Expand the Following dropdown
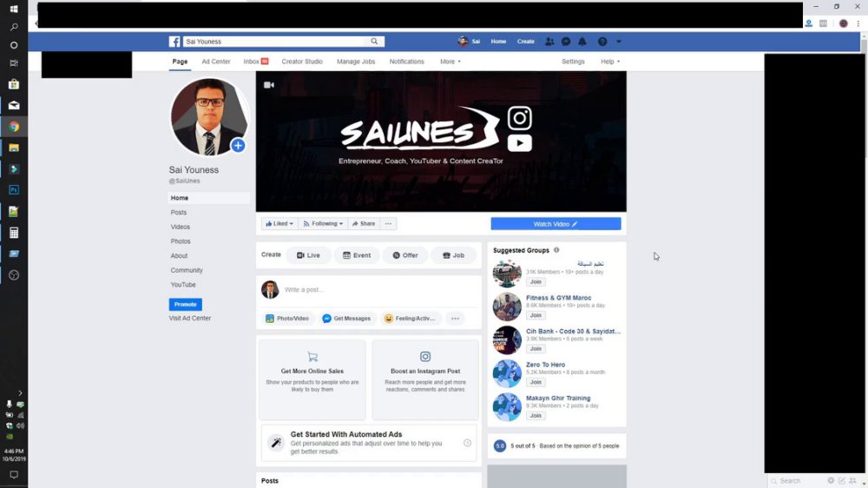The height and width of the screenshot is (488, 868). [323, 224]
